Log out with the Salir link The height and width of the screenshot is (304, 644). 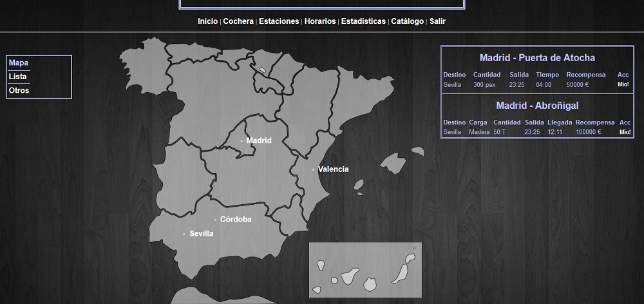coord(437,21)
